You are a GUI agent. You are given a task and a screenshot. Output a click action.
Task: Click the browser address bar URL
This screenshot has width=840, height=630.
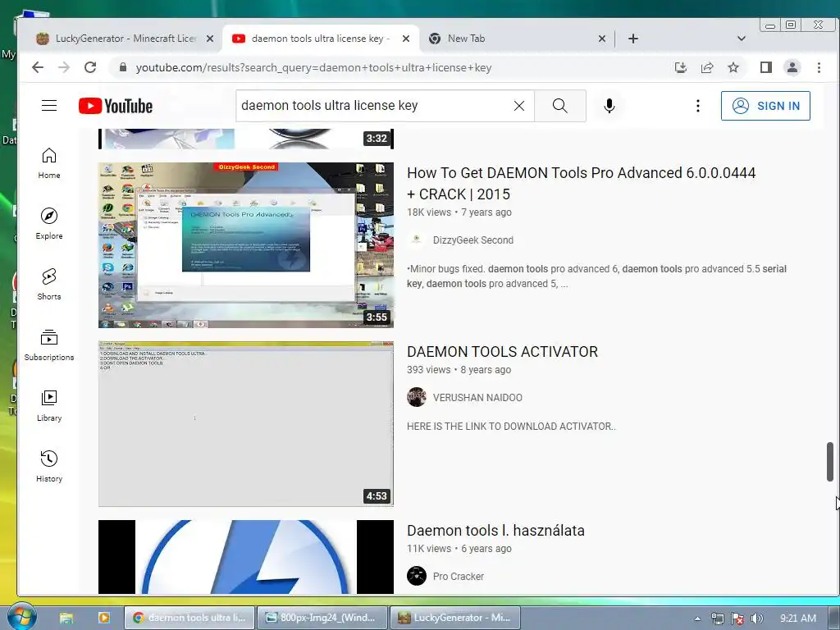pos(313,67)
